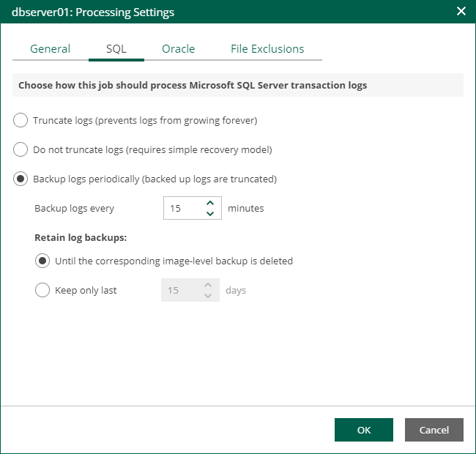The height and width of the screenshot is (454, 476).
Task: Click the Keep only last days field
Action: (x=179, y=291)
